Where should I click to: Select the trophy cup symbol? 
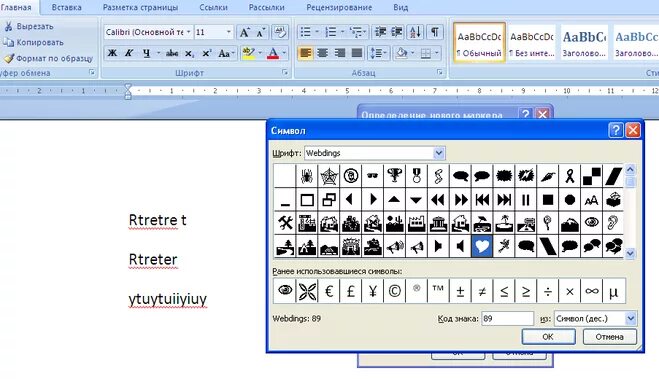tap(394, 176)
